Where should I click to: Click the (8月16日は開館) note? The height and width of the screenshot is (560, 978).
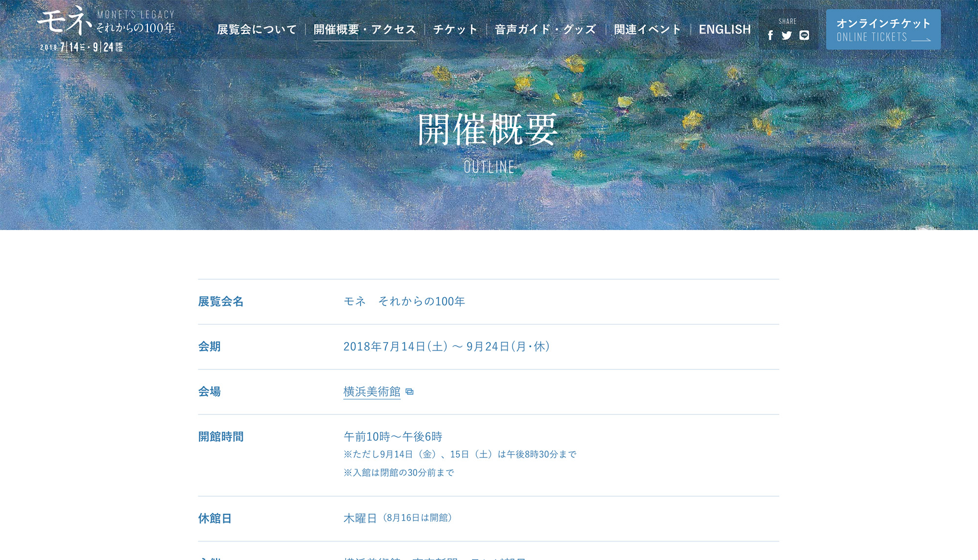pos(417,517)
